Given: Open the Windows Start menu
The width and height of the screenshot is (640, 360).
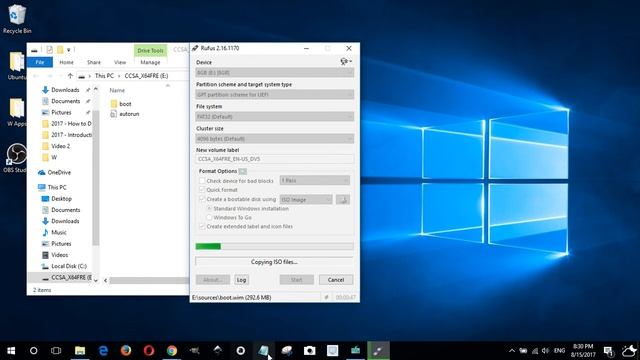Looking at the screenshot, I should pyautogui.click(x=11, y=351).
